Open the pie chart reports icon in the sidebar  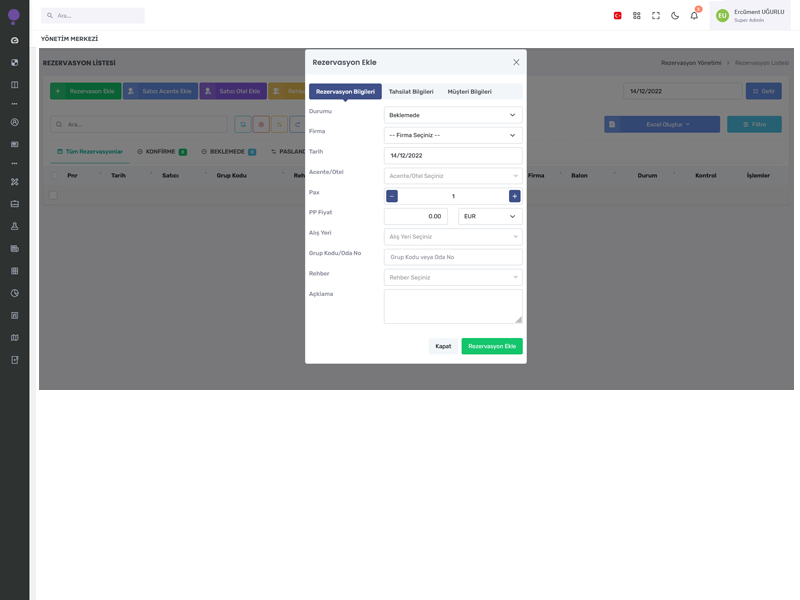tap(14, 293)
